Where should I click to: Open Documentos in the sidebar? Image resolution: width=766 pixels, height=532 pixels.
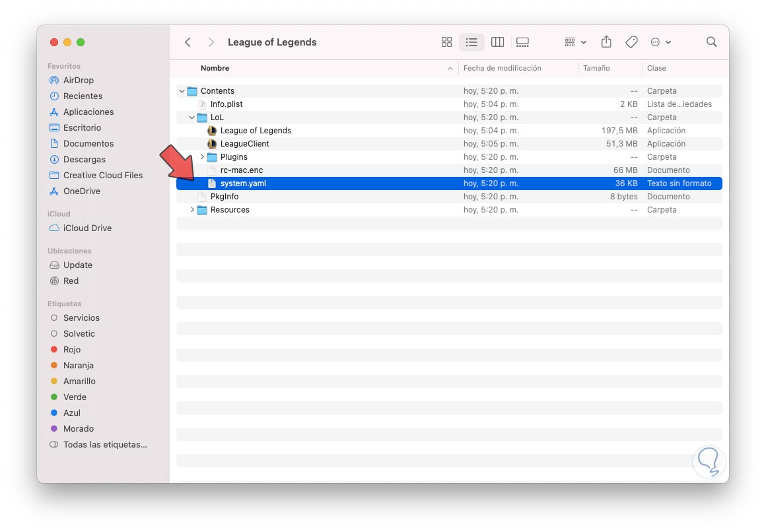pyautogui.click(x=88, y=144)
